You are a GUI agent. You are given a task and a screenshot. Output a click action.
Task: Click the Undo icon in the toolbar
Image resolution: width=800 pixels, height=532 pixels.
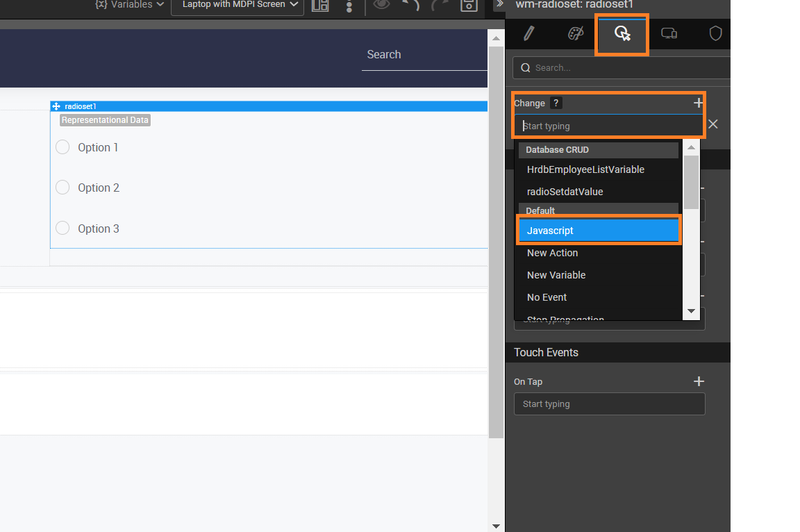click(x=410, y=5)
